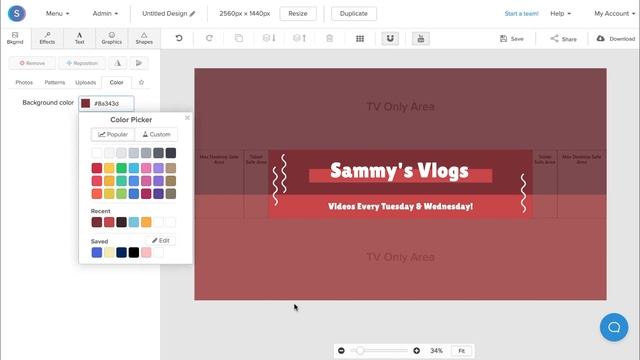Click the Duplicate button
The width and height of the screenshot is (640, 360).
[353, 13]
